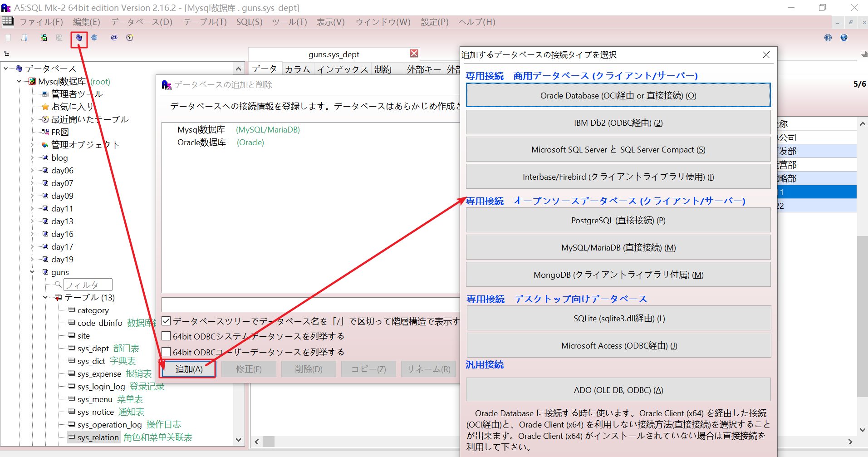Screen dimensions: 868x457
Task: Collapse the guns tree node
Action: (x=31, y=272)
